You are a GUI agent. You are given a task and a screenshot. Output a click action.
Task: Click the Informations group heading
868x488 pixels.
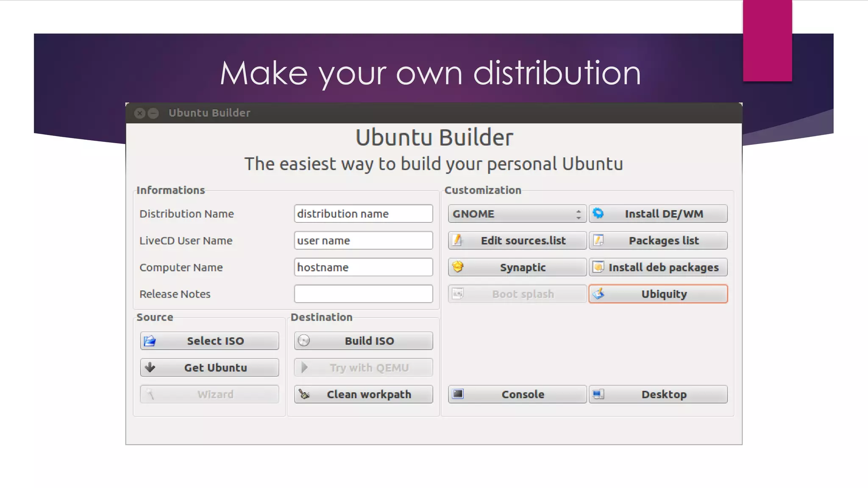[x=170, y=190]
